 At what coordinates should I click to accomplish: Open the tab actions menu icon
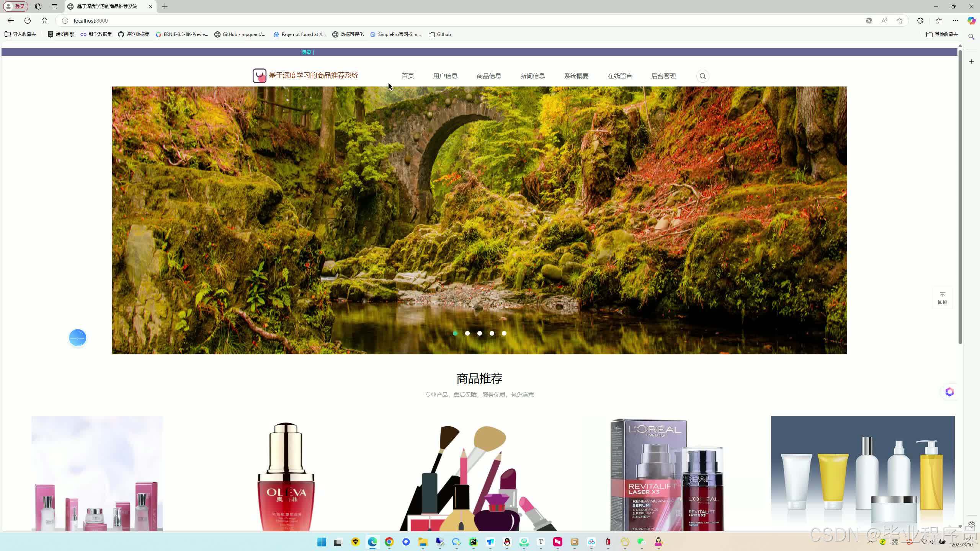(x=54, y=7)
